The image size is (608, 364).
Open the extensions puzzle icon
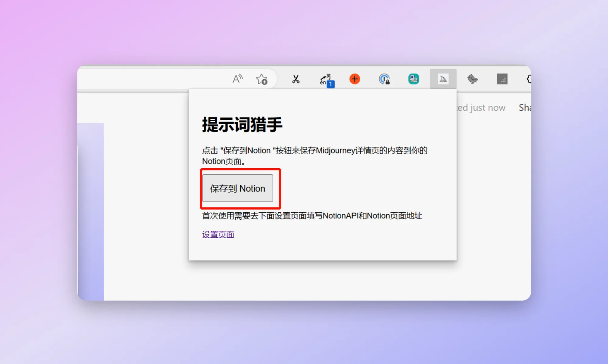pyautogui.click(x=529, y=79)
